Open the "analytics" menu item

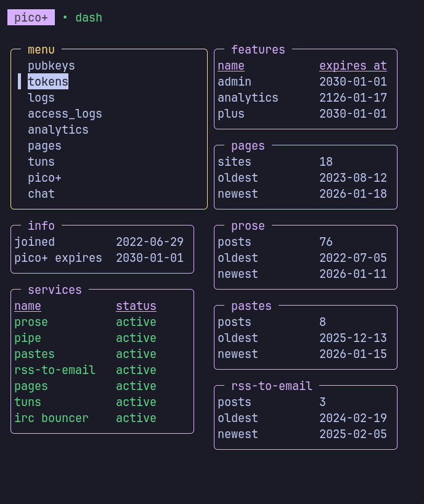click(x=58, y=129)
